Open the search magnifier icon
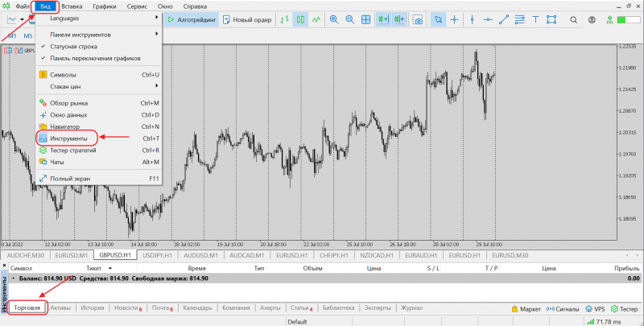Viewport: 644px width, 326px height. tap(574, 19)
